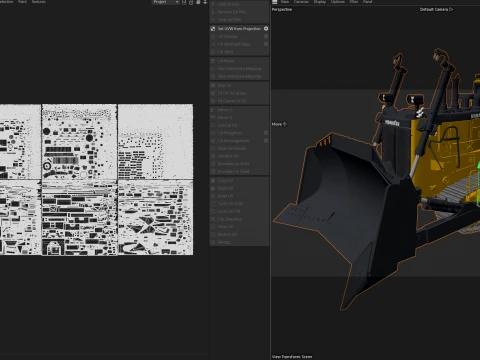Select the Max UV command
The width and height of the screenshot is (480, 360).
pyautogui.click(x=239, y=86)
